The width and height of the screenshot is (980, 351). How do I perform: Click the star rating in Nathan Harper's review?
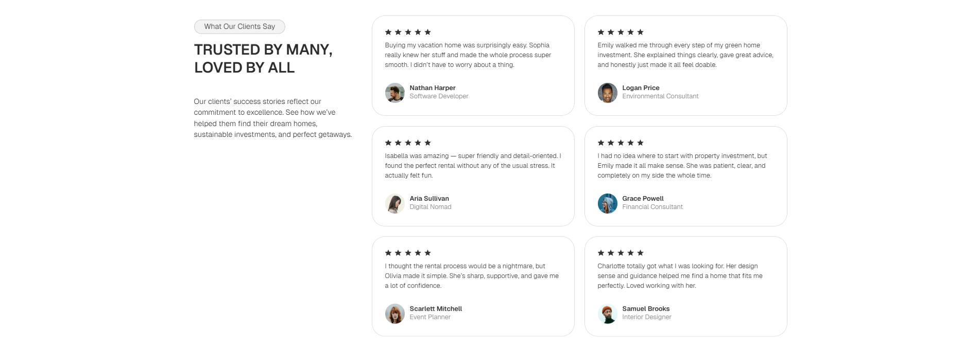(408, 32)
